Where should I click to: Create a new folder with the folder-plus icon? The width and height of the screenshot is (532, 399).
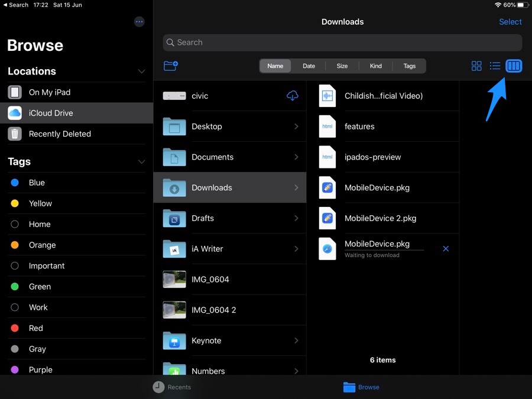(x=171, y=66)
